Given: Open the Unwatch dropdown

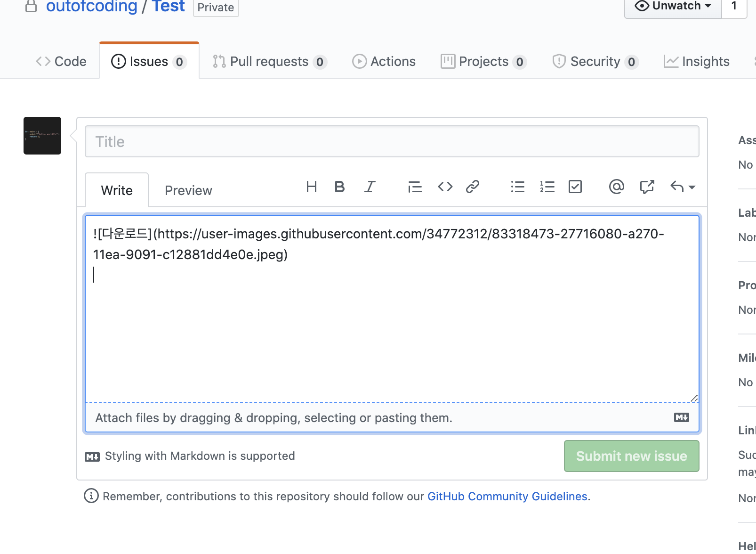Looking at the screenshot, I should pos(673,7).
